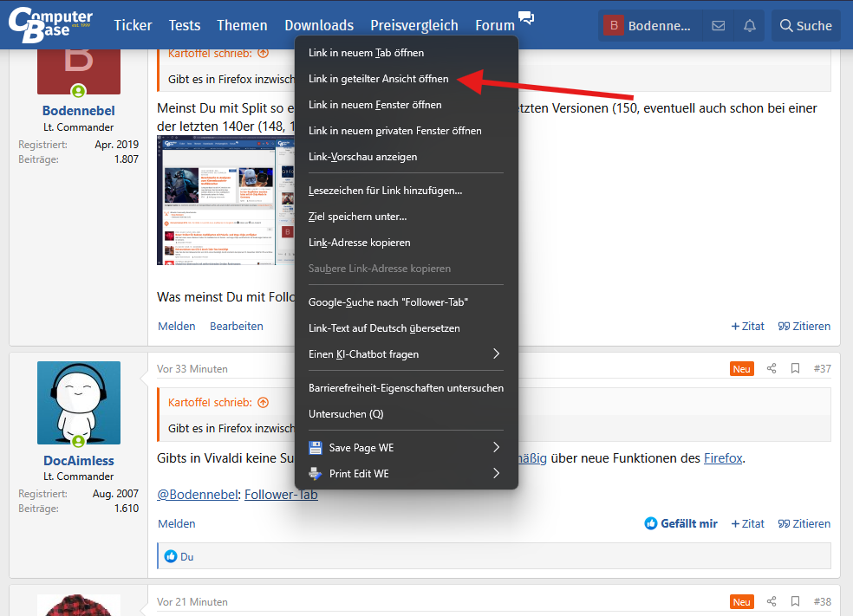Click the up-arrow next to Kartoffel schrieb in Bodennebel post
Viewport: 853px width, 616px height.
[264, 53]
